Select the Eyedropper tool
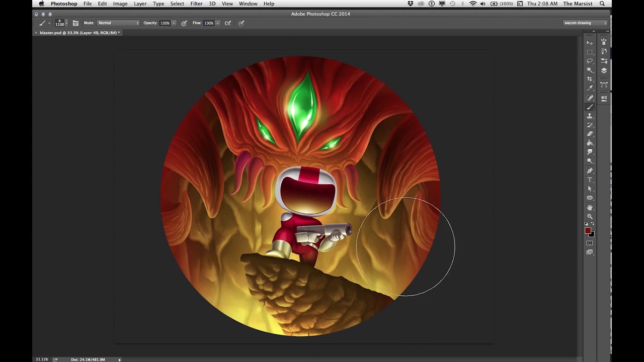This screenshot has height=362, width=644. coord(590,88)
